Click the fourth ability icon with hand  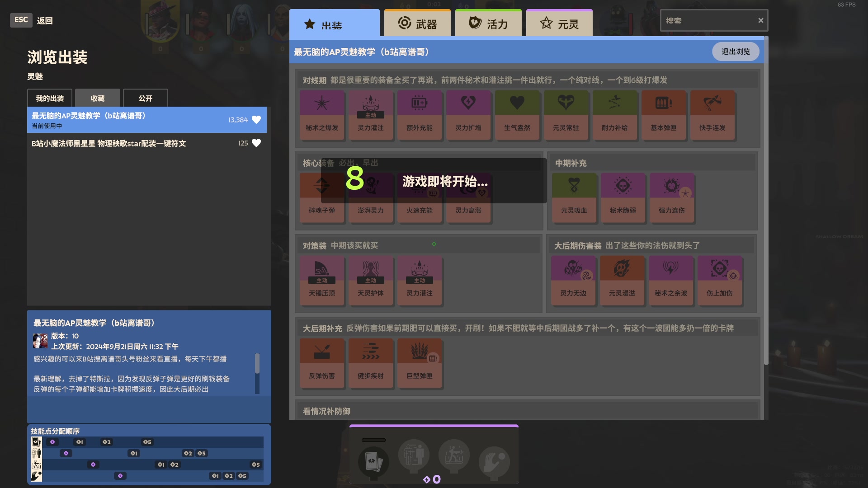click(x=494, y=462)
